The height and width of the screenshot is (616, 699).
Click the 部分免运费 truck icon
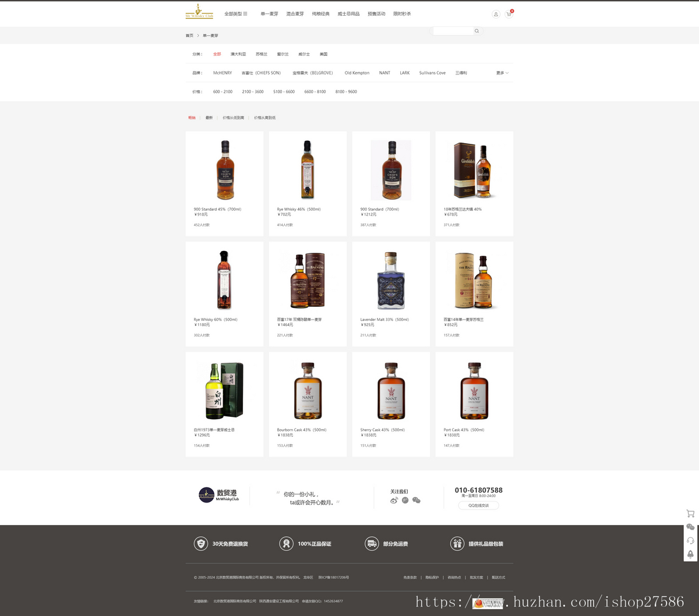tap(372, 544)
